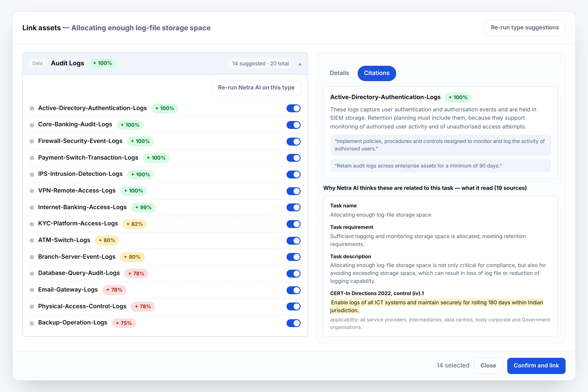Disable Email-Gateway-Logs toggle

point(293,290)
